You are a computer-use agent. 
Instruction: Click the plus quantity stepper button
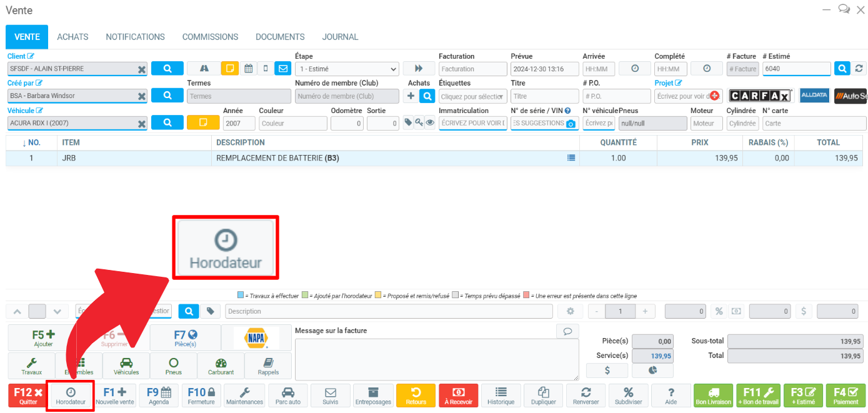click(645, 311)
